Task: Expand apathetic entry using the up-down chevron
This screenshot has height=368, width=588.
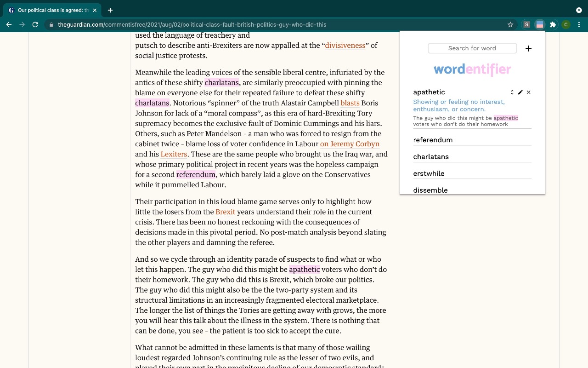Action: pyautogui.click(x=511, y=92)
